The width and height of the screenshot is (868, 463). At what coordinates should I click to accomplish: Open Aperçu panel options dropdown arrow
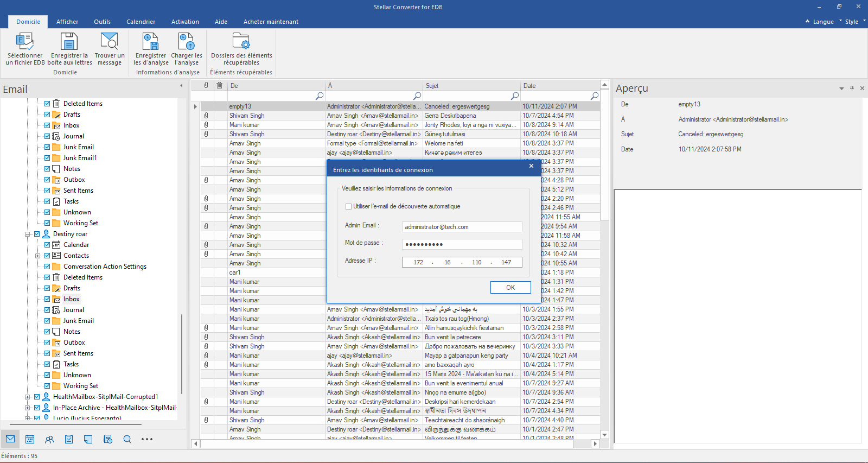pyautogui.click(x=841, y=88)
